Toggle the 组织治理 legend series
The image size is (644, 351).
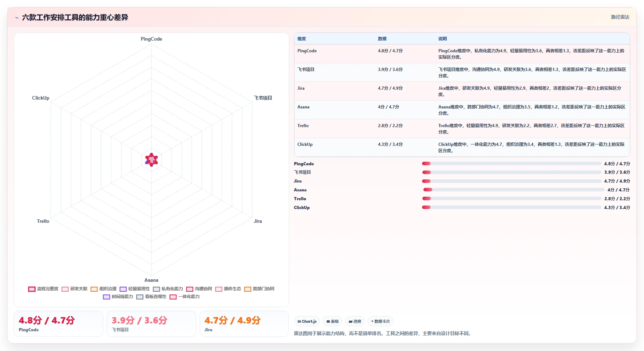click(x=103, y=289)
